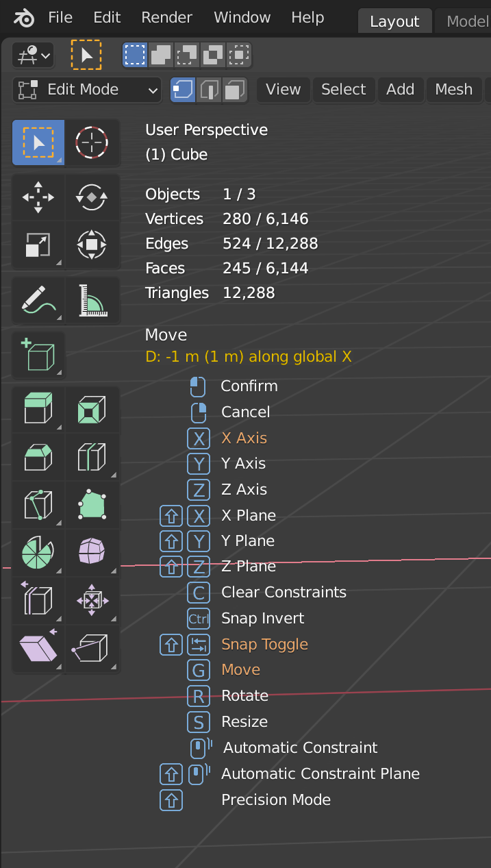Click the 'D: -1 m (1 m) along global X' status
This screenshot has width=491, height=868.
tap(249, 357)
